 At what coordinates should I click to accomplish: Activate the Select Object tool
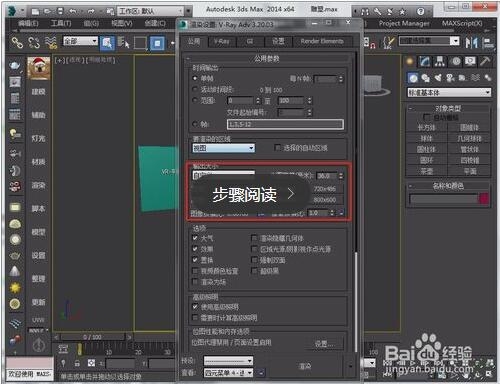[107, 43]
